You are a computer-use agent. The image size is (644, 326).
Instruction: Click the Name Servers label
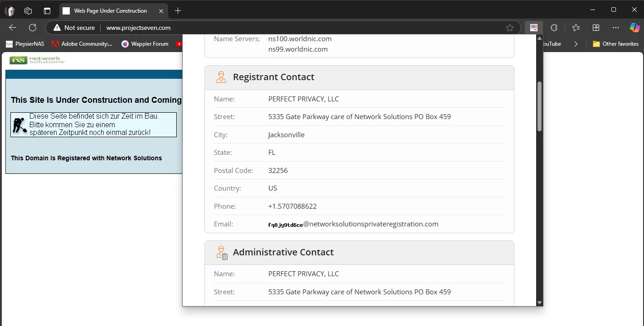point(237,39)
